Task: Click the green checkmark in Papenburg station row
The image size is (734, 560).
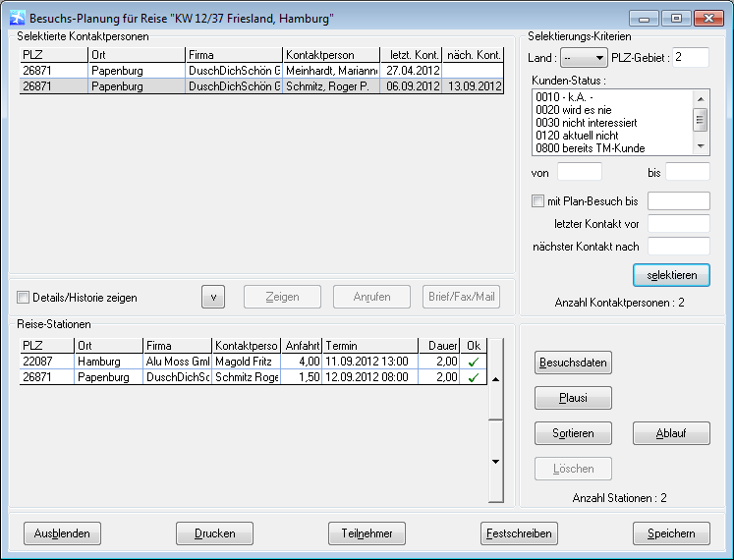Action: (475, 377)
